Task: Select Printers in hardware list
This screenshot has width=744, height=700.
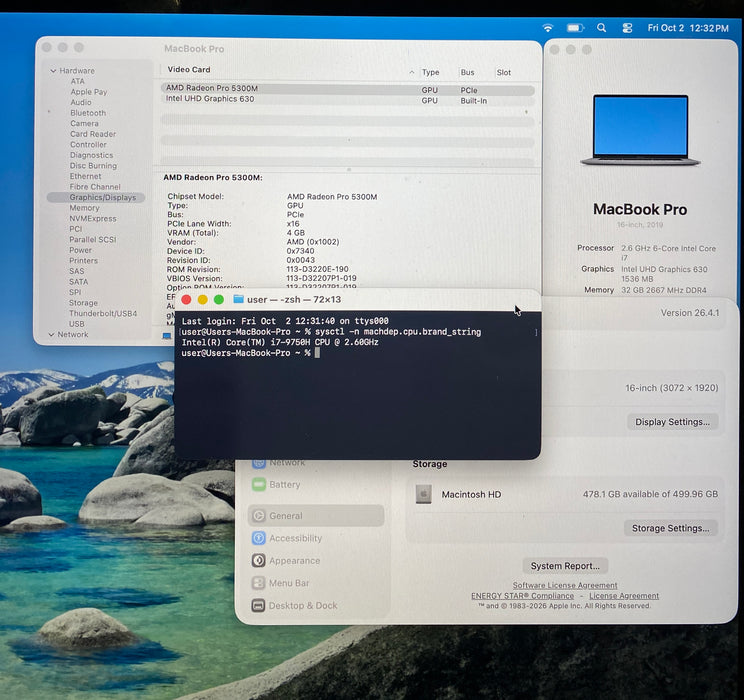Action: click(x=83, y=261)
